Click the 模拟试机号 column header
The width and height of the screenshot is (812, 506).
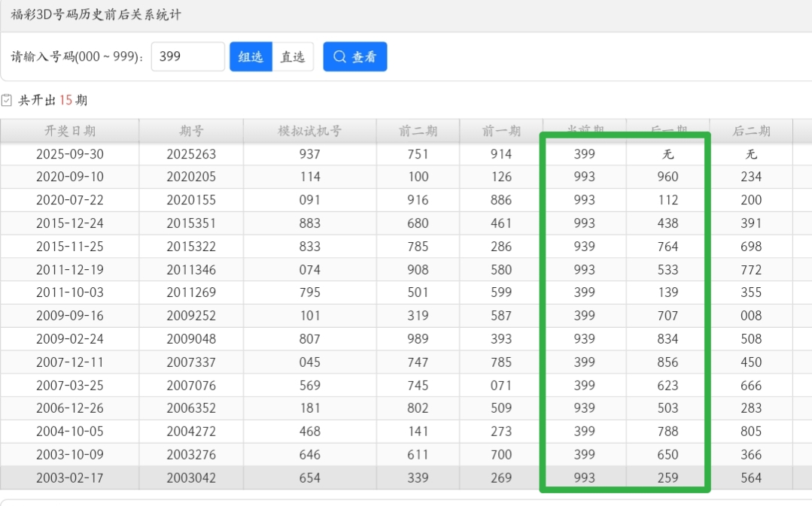pyautogui.click(x=308, y=130)
